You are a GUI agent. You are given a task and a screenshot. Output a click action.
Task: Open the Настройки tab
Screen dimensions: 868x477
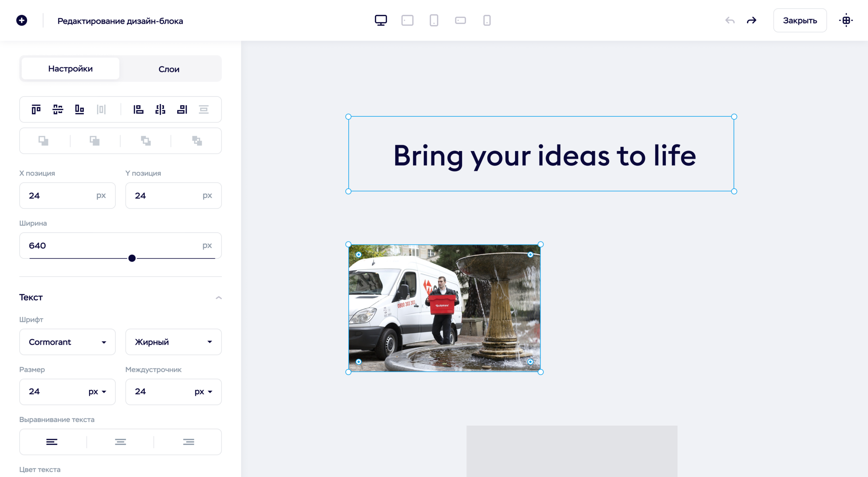(x=70, y=68)
